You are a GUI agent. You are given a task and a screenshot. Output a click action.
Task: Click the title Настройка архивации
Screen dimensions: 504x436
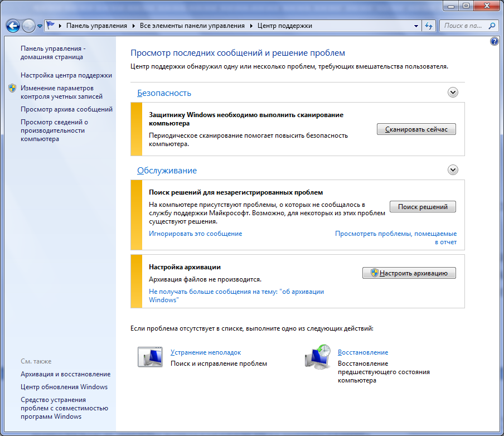[x=185, y=267]
